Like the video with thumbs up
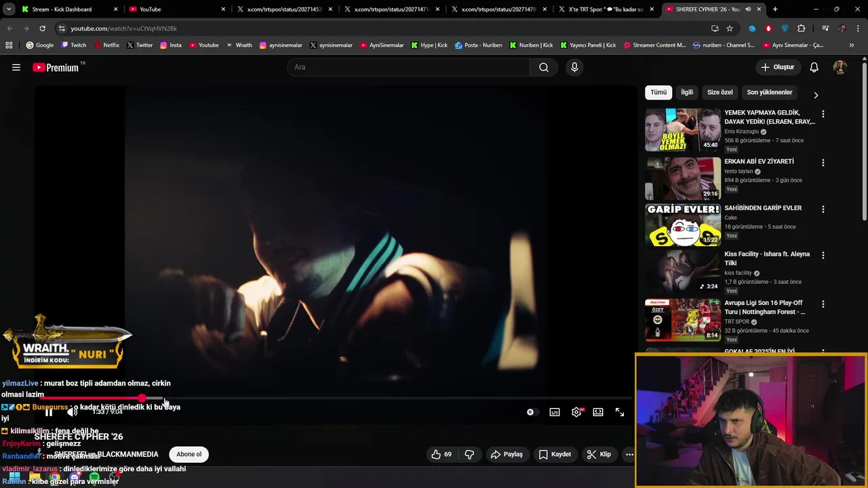This screenshot has width=868, height=488. (x=441, y=454)
